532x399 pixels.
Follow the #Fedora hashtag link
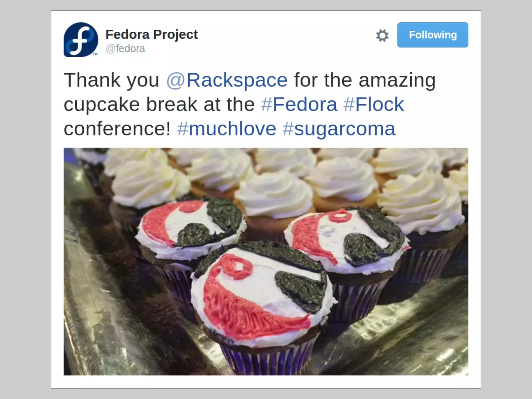(299, 104)
